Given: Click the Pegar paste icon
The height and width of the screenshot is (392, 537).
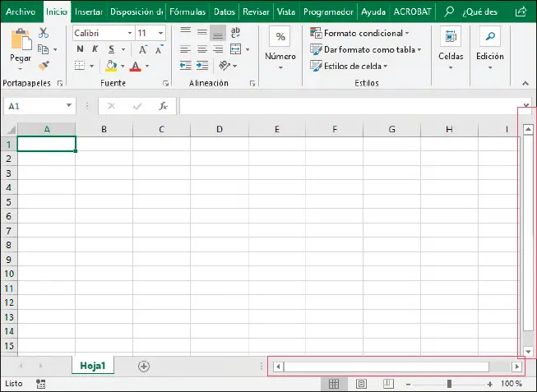Looking at the screenshot, I should (21, 39).
